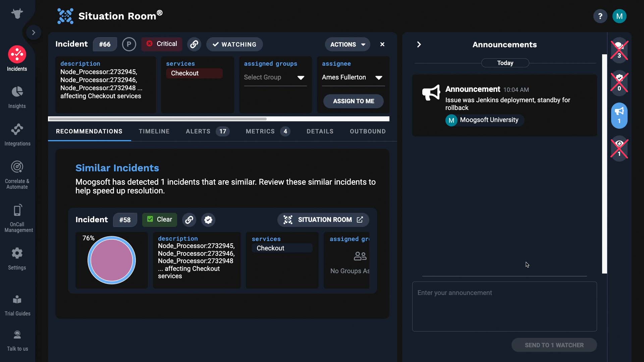Focus the Enter your announcement text field
644x362 pixels.
[504, 307]
